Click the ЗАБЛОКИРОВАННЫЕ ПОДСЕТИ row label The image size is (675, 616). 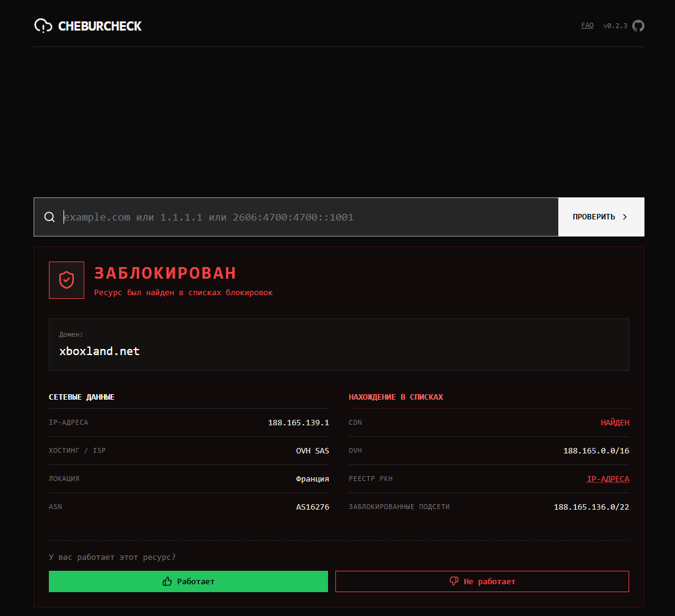click(399, 507)
